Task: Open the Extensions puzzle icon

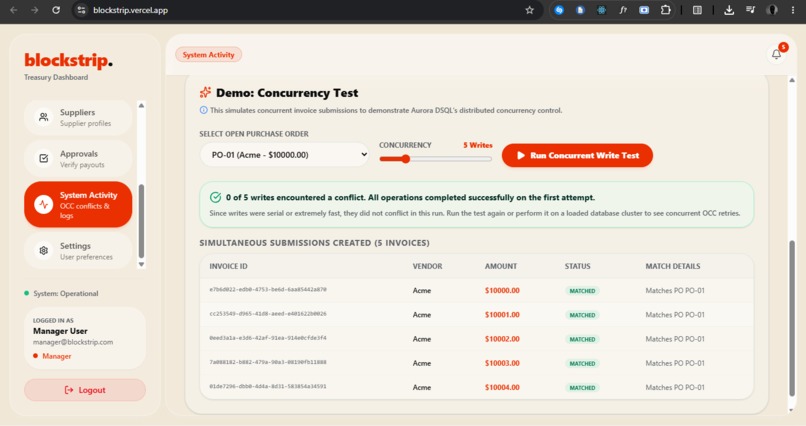Action: [x=666, y=10]
